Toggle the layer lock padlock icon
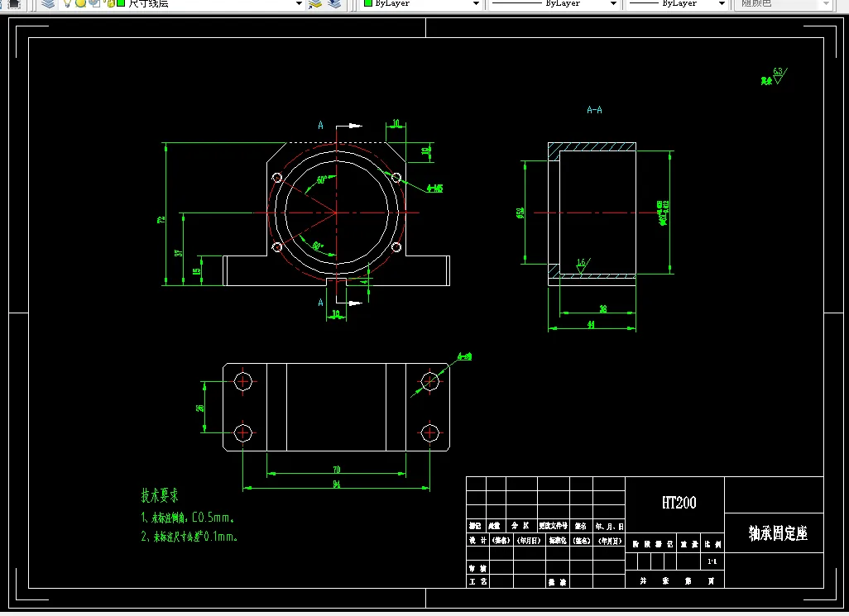This screenshot has width=849, height=616. pos(109,3)
